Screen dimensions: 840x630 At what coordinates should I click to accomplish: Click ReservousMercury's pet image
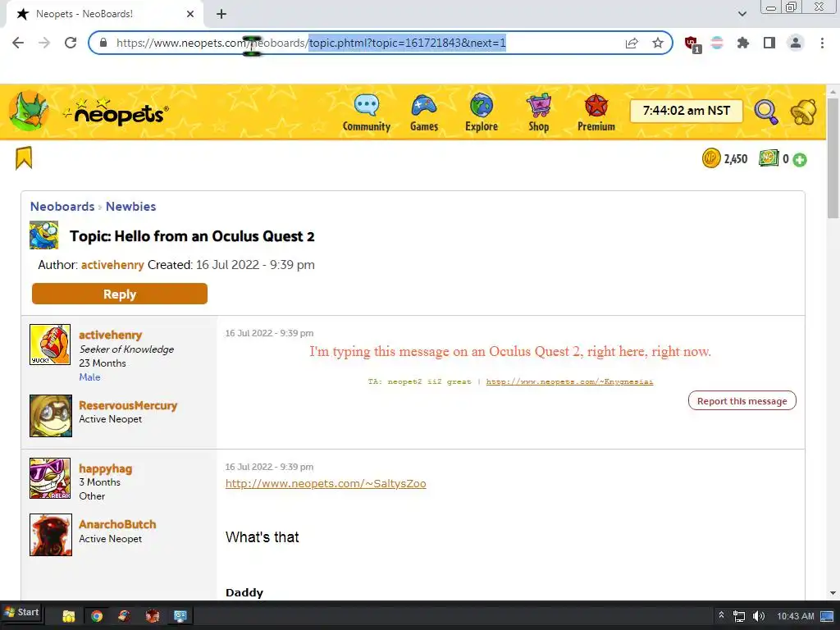tap(50, 416)
